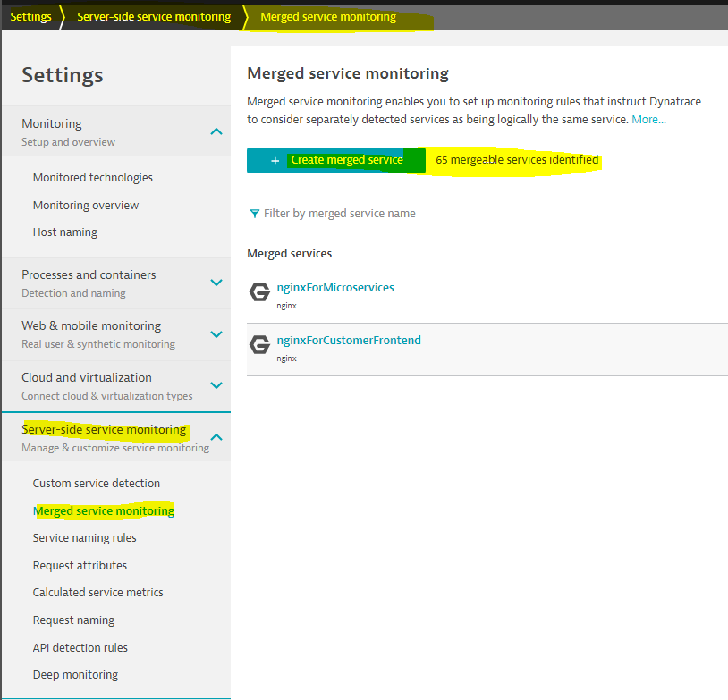Click 'Real user & synthetic monitoring' subtitle
728x700 pixels.
click(98, 344)
